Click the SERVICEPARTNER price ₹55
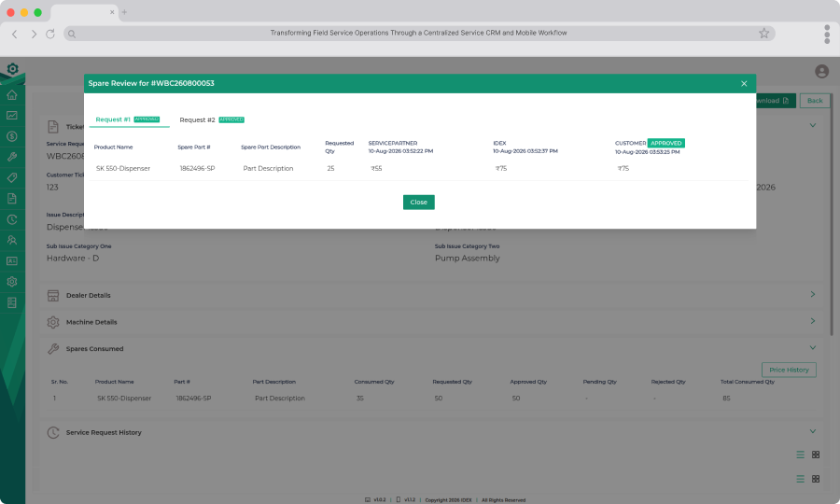 point(376,168)
